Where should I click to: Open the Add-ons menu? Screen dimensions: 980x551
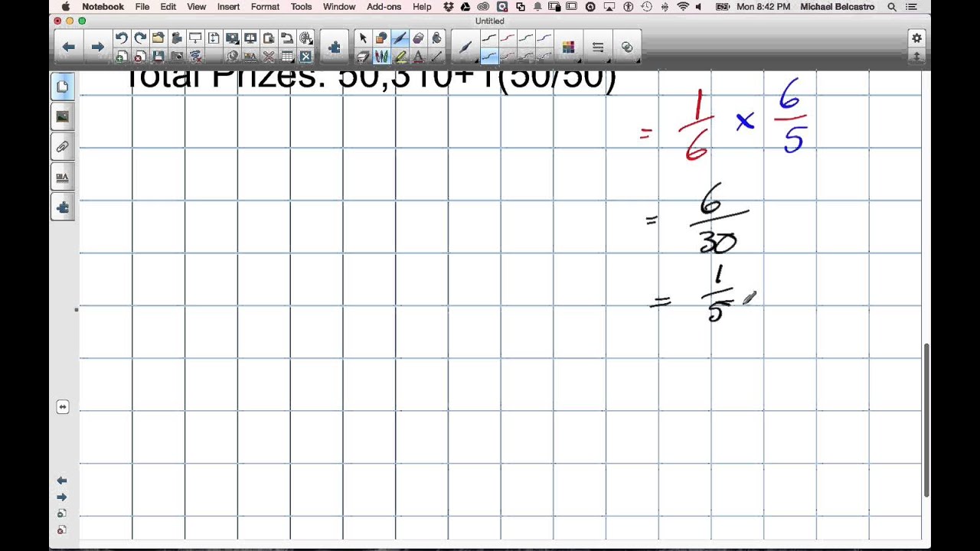pos(384,7)
